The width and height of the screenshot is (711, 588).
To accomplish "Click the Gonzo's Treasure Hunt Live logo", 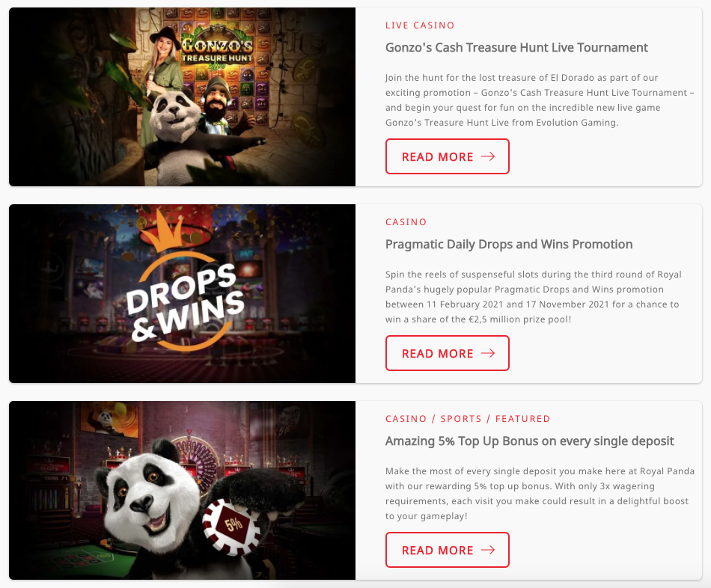I will [x=217, y=52].
